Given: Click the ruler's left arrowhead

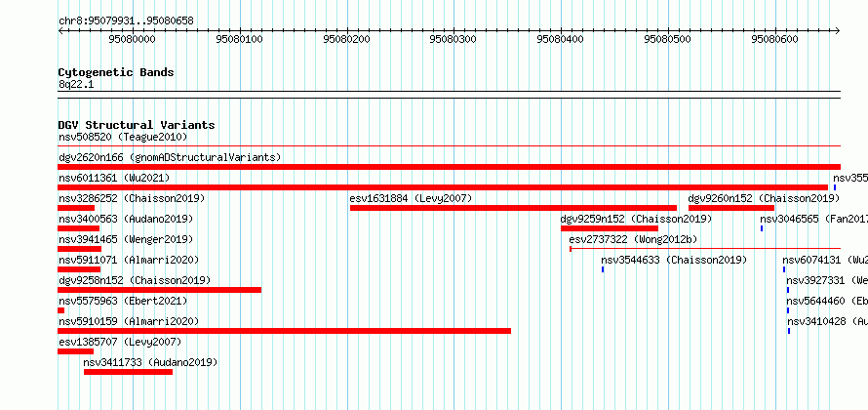Looking at the screenshot, I should (x=60, y=31).
